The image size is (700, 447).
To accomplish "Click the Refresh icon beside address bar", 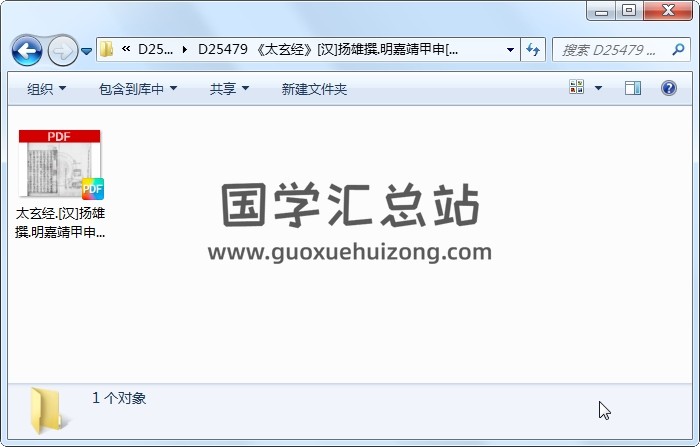I will (x=533, y=49).
